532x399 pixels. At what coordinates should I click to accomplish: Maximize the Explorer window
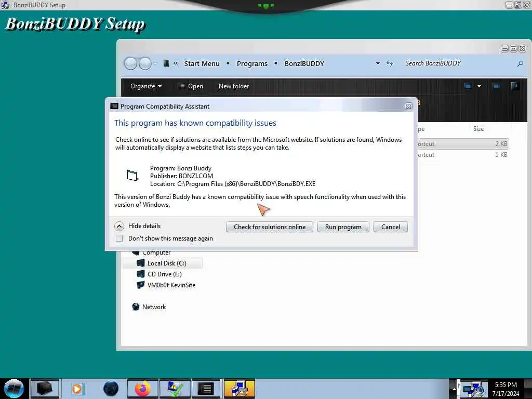click(514, 48)
